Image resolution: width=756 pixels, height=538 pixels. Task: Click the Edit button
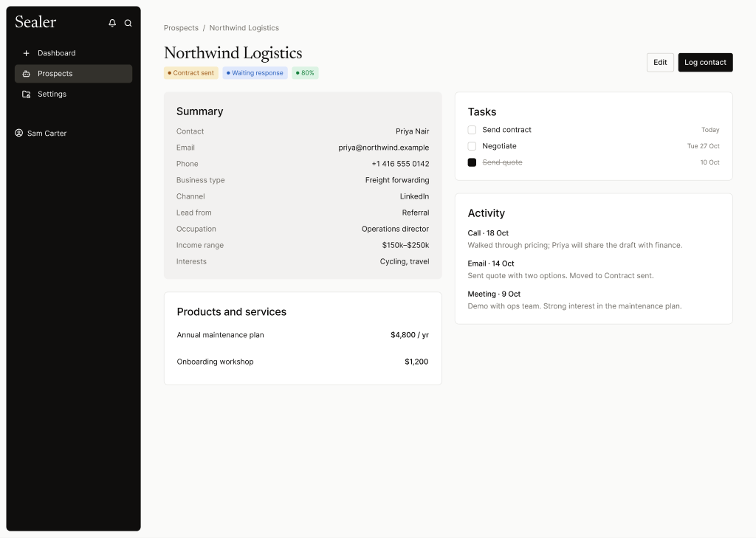660,63
